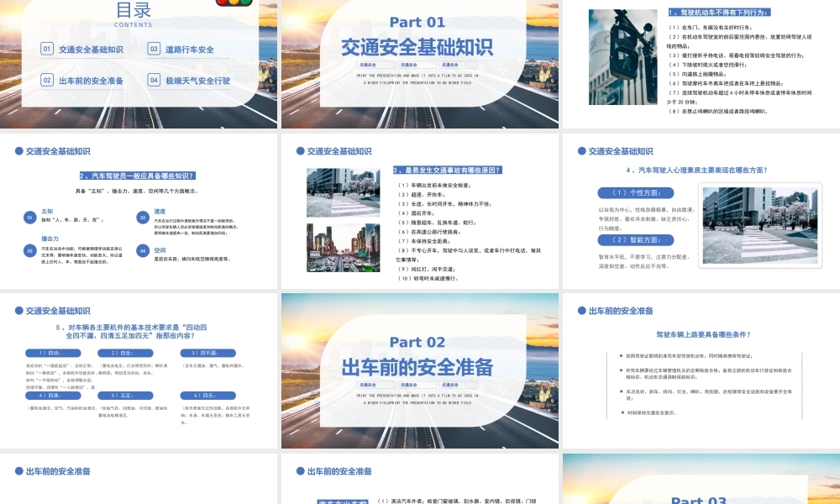The height and width of the screenshot is (504, 840).
Task: Click the blue 02 circle beside 撞击力
Action: click(30, 250)
